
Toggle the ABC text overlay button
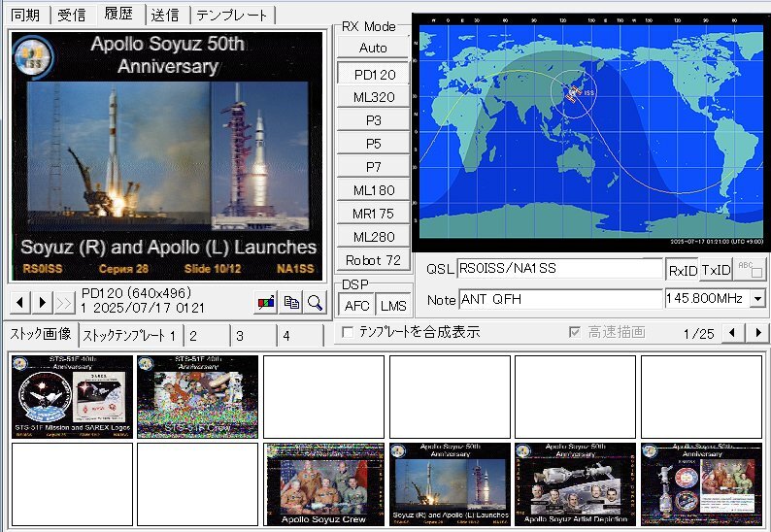click(750, 269)
